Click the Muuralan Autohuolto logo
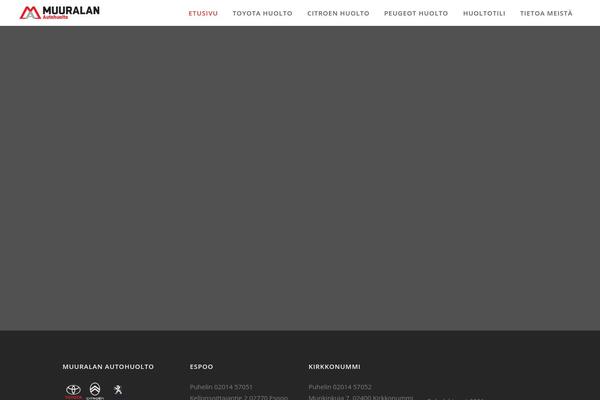Screen dimensions: 600x400 [60, 13]
